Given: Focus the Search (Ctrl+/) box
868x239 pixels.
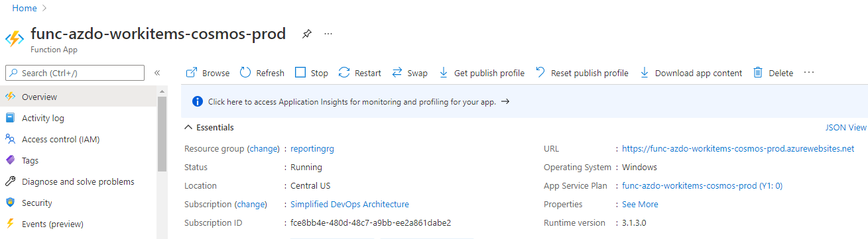Looking at the screenshot, I should pos(74,73).
